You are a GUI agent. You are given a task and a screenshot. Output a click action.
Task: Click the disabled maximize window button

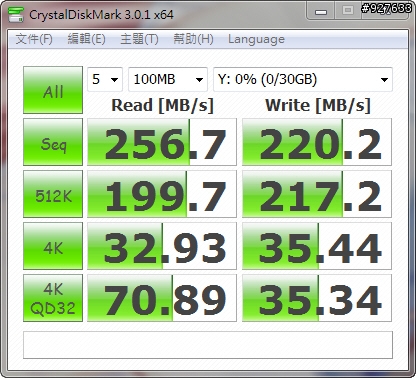[348, 11]
